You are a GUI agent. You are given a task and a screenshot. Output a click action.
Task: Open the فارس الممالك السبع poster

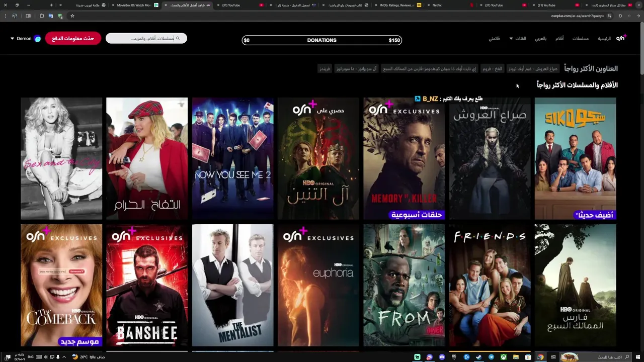[575, 286]
